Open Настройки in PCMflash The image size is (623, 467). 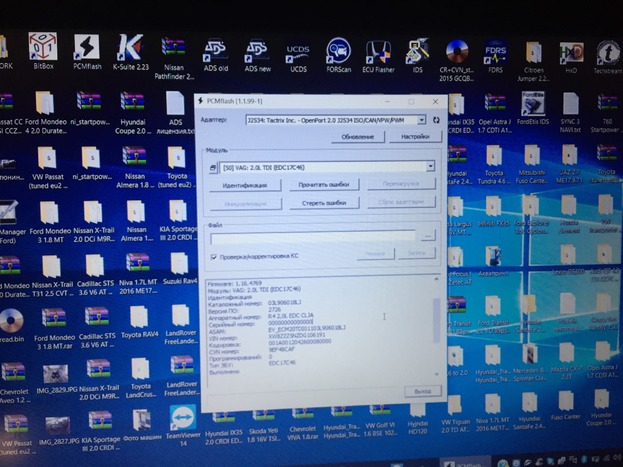[x=414, y=136]
